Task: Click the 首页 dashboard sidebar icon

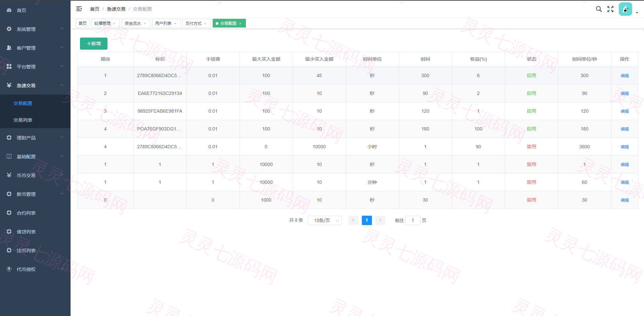Action: (x=9, y=10)
